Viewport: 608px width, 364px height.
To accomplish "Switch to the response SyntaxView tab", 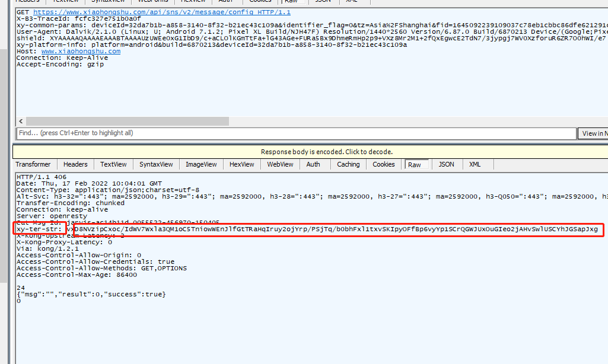I will pyautogui.click(x=156, y=164).
